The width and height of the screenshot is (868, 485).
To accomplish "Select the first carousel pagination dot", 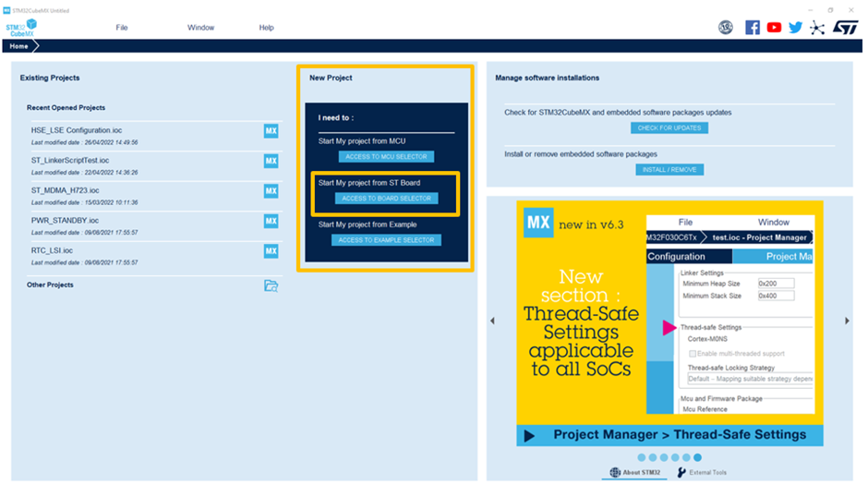I will (x=641, y=457).
